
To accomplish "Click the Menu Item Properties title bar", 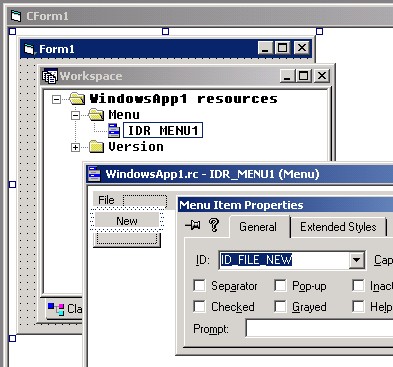I will (x=286, y=204).
